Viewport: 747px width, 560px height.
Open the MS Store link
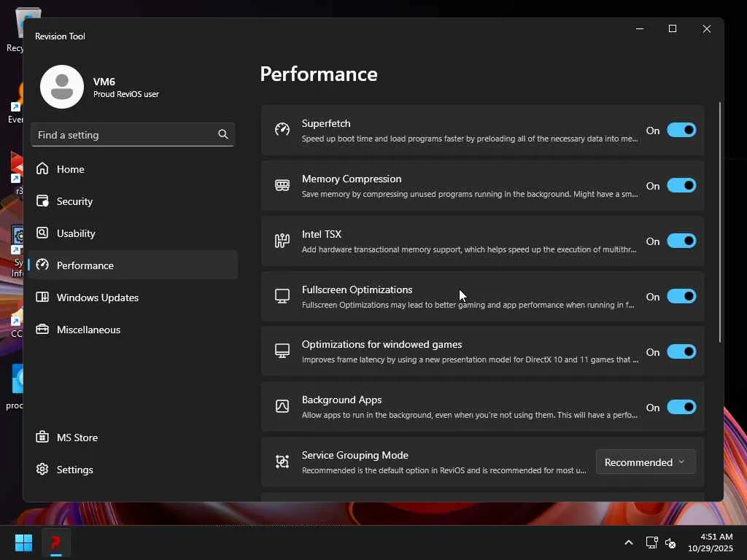(x=77, y=437)
